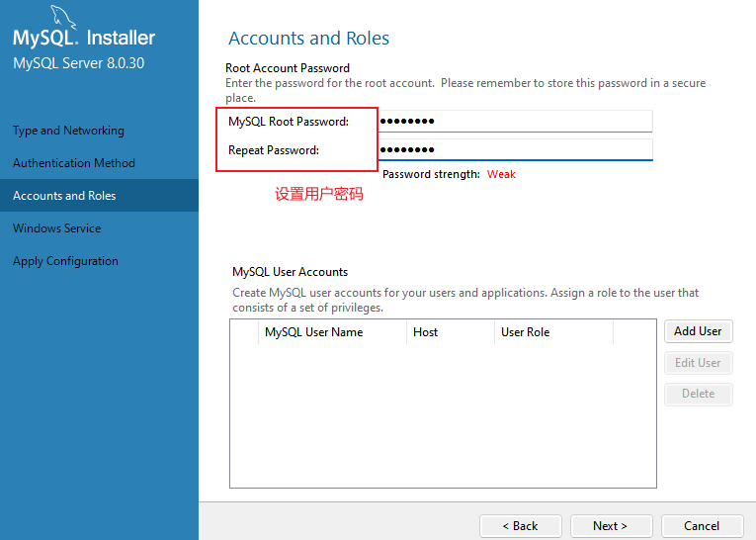Click the User Role column header

pos(553,332)
